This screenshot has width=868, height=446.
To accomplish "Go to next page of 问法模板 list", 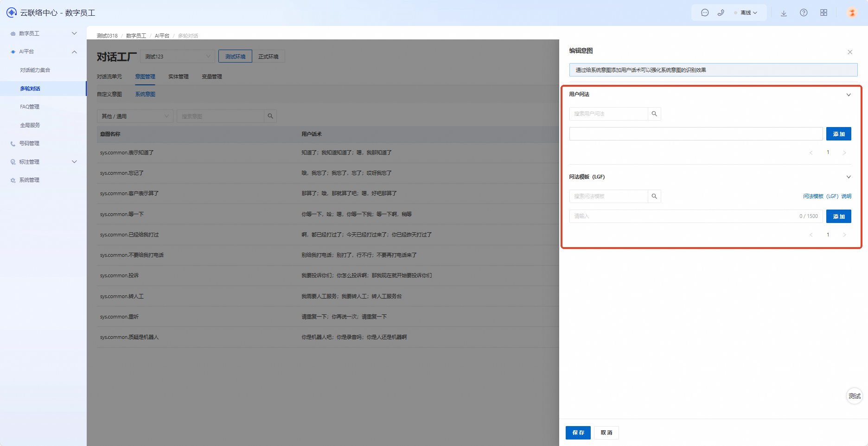I will [x=844, y=235].
